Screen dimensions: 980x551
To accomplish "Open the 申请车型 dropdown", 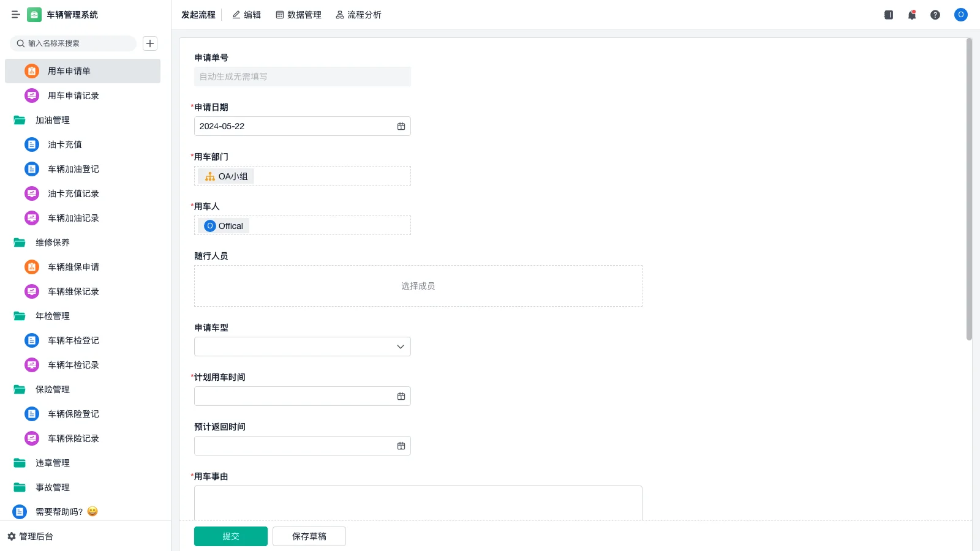I will pyautogui.click(x=399, y=346).
